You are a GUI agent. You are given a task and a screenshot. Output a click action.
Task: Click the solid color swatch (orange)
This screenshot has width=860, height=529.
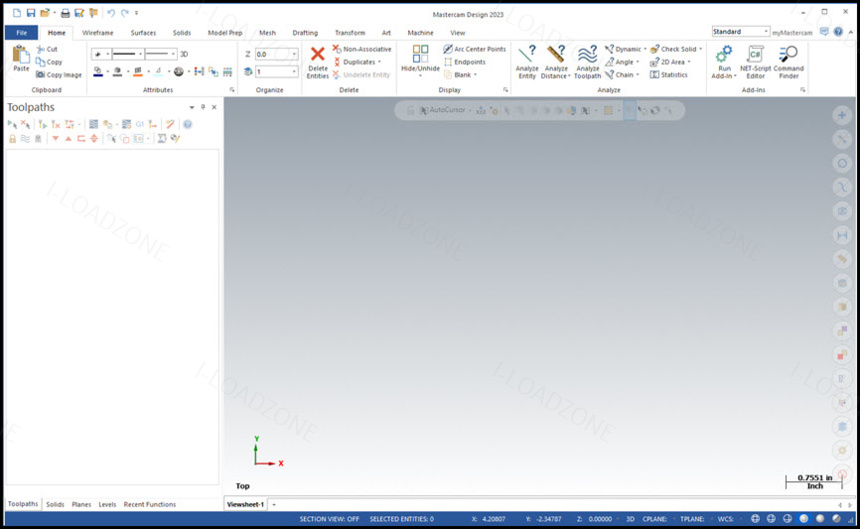[x=138, y=72]
